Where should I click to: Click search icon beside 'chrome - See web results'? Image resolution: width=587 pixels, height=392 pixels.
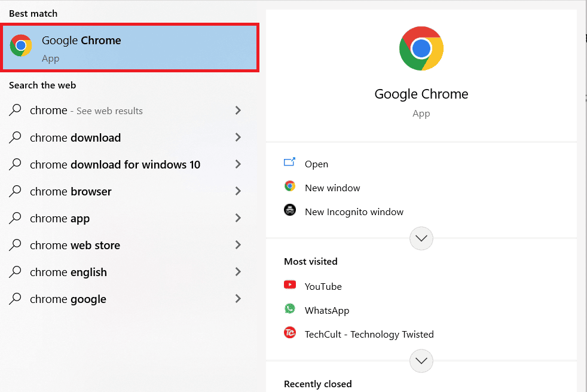pos(15,110)
